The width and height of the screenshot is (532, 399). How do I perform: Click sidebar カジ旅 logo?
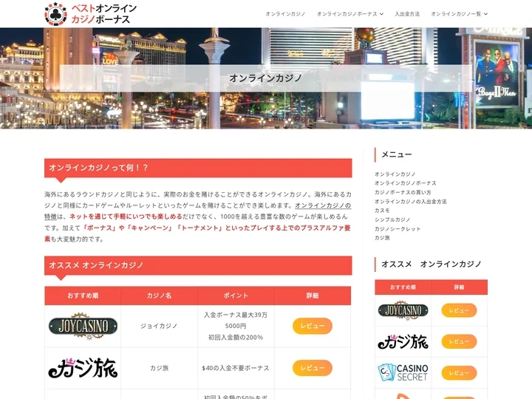coord(403,341)
